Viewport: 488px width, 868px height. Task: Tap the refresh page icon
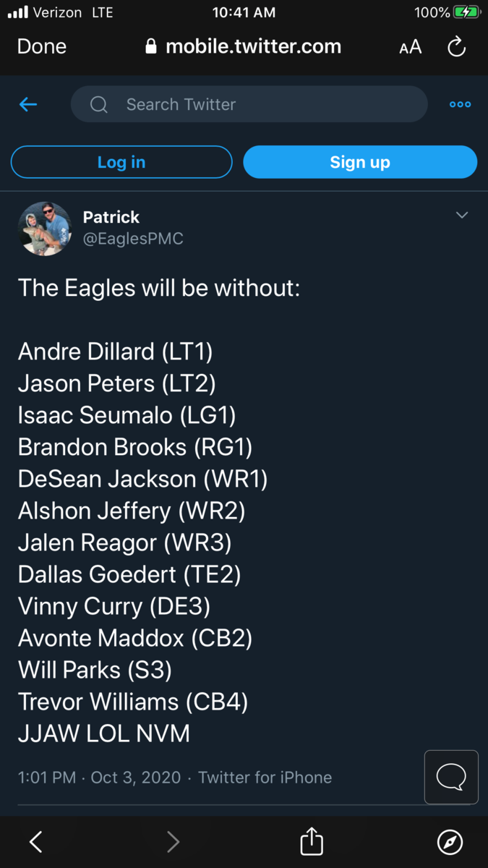coord(456,47)
